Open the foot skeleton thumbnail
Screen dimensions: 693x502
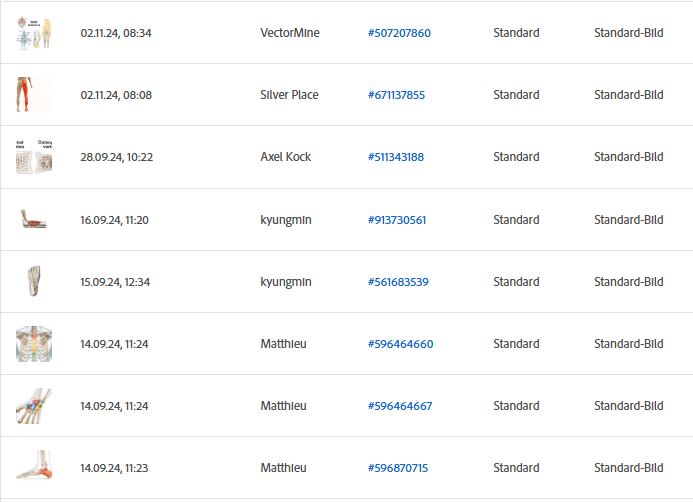click(x=34, y=281)
